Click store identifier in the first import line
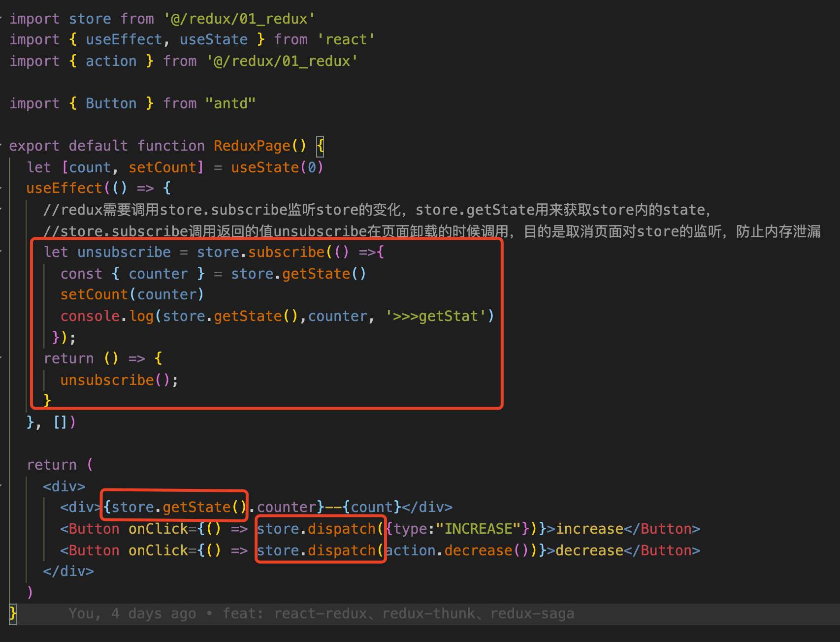This screenshot has height=642, width=840. click(90, 19)
